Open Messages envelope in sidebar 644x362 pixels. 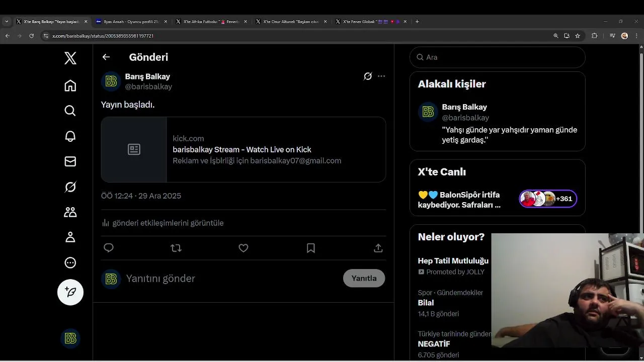(x=70, y=161)
